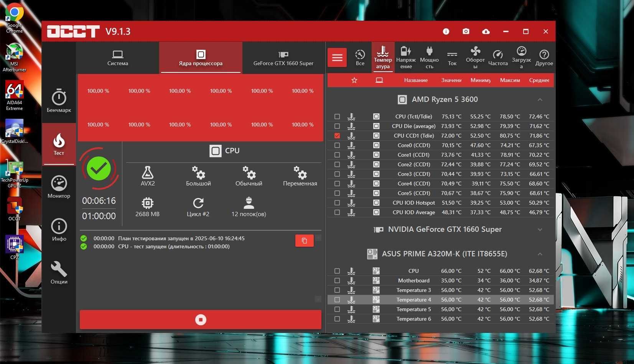
Task: Check the CPU Die (average) checkbox
Action: [x=337, y=126]
